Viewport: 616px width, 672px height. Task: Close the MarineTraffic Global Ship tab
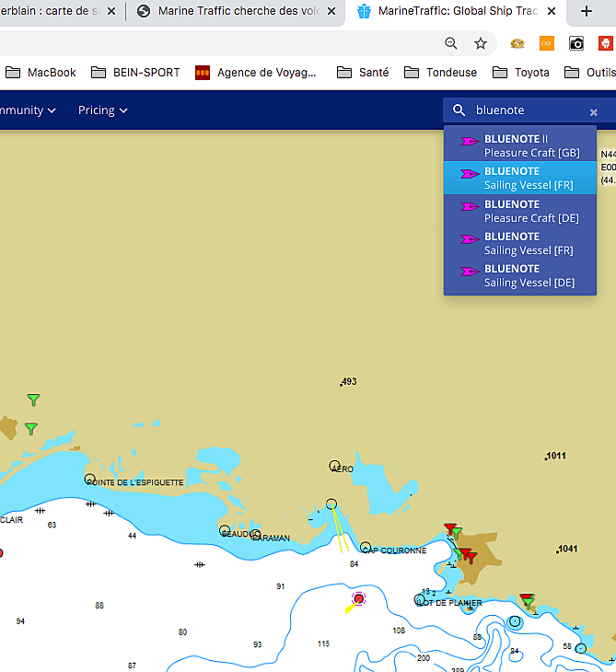click(552, 11)
